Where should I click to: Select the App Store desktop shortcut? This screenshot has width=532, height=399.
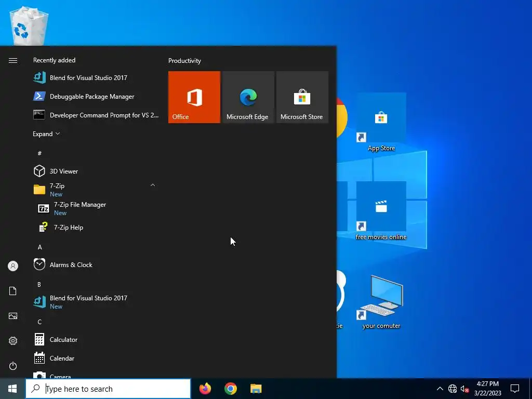pos(381,122)
